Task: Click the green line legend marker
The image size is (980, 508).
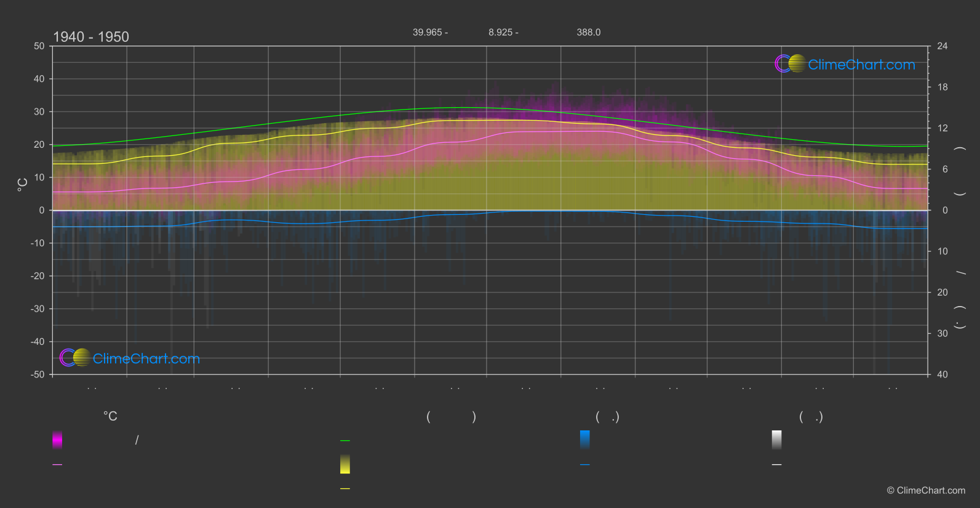Action: [345, 441]
